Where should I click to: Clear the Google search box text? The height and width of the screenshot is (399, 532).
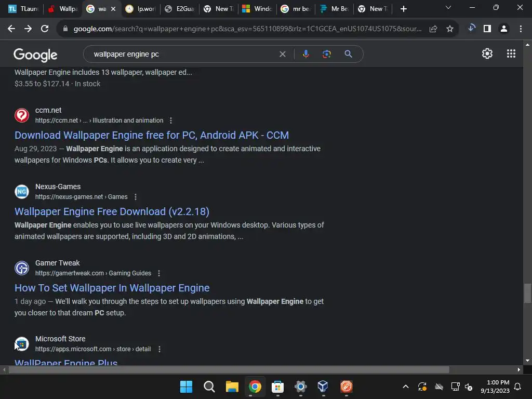pyautogui.click(x=282, y=54)
